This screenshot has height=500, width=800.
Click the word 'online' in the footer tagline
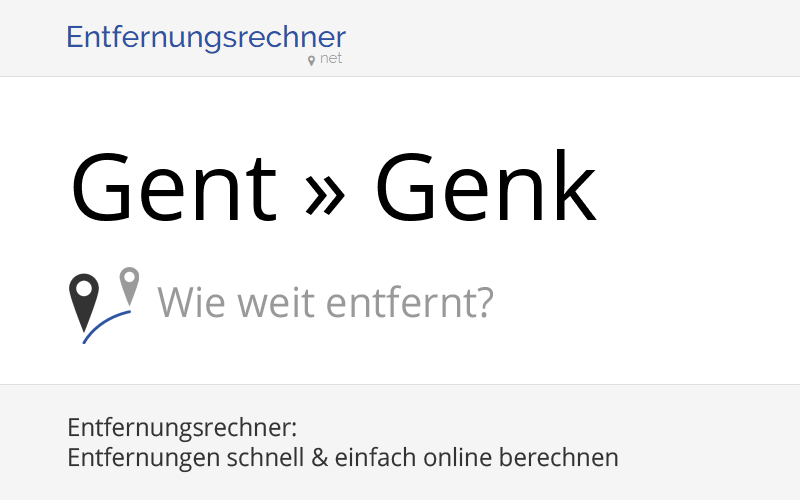458,457
